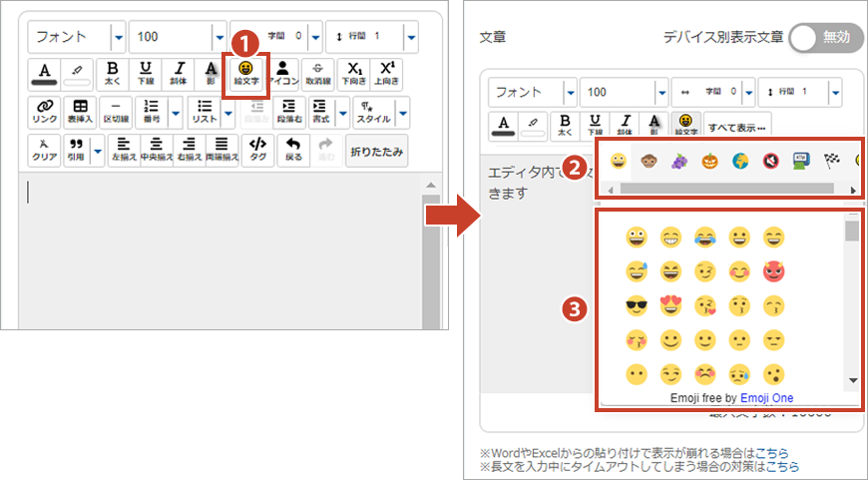868x480 pixels.
Task: Click the すべて表示 show-all button
Action: (x=736, y=127)
